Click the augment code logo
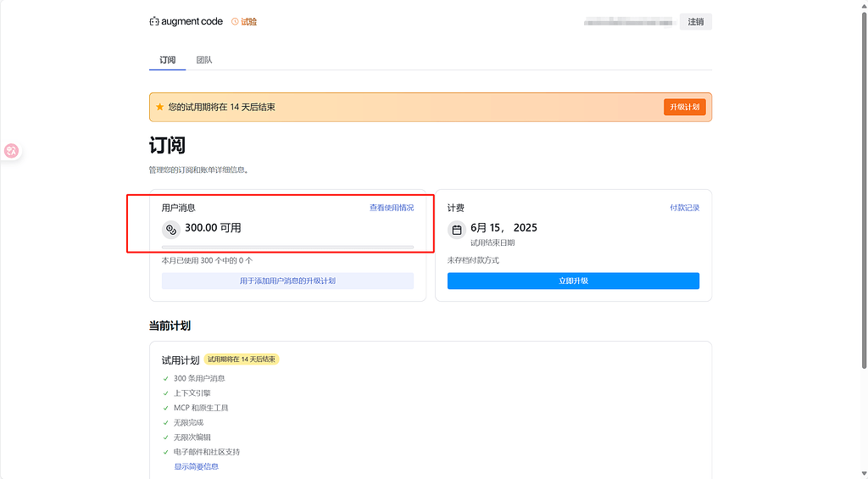This screenshot has height=479, width=868. [186, 21]
